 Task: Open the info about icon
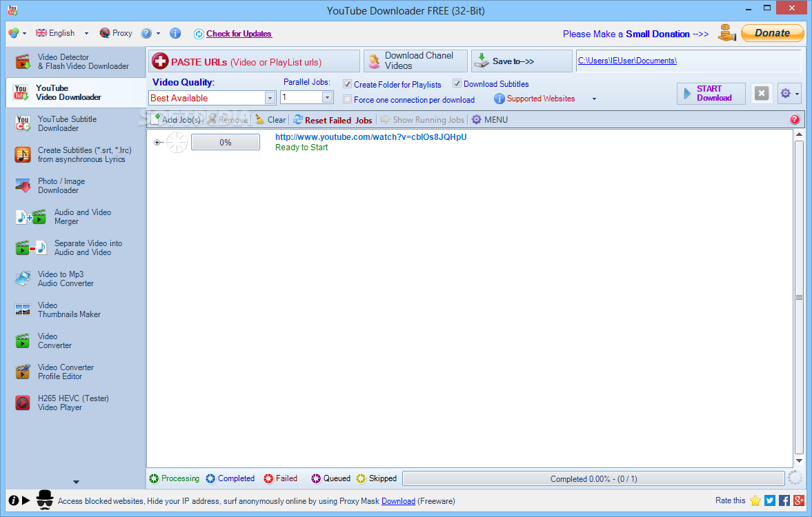pyautogui.click(x=175, y=33)
